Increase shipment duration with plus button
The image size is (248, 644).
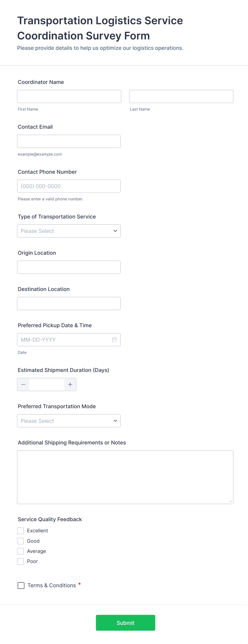(x=70, y=384)
